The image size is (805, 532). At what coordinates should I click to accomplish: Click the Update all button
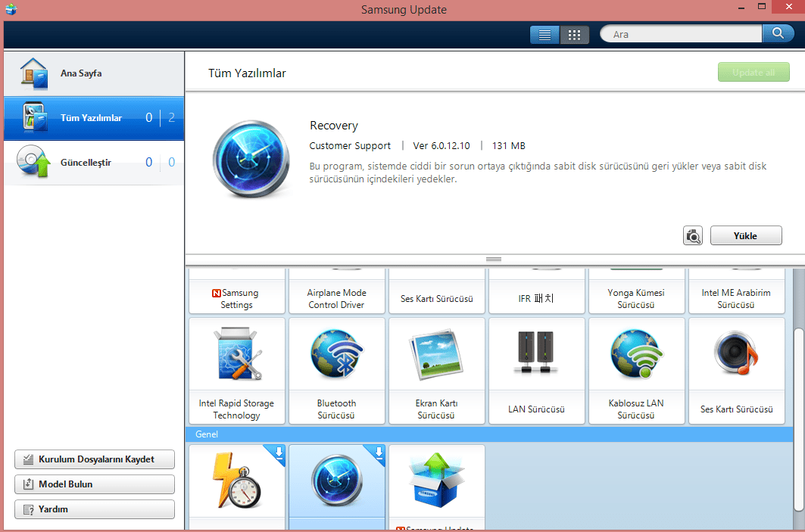point(754,73)
